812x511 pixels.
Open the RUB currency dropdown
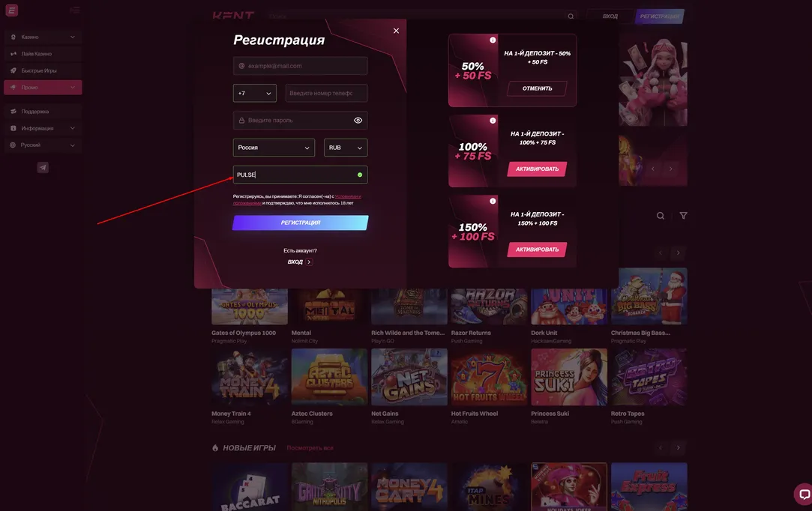(346, 148)
